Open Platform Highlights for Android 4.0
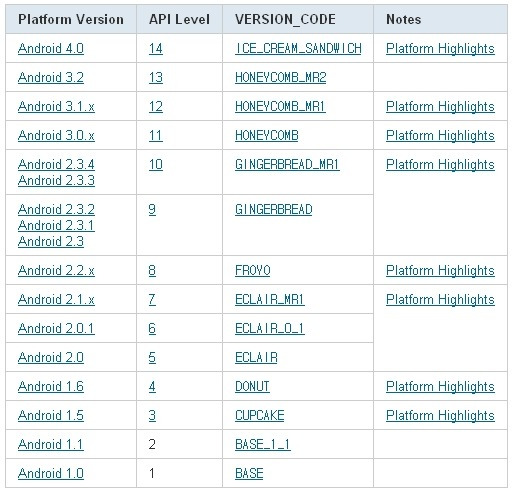 (440, 49)
